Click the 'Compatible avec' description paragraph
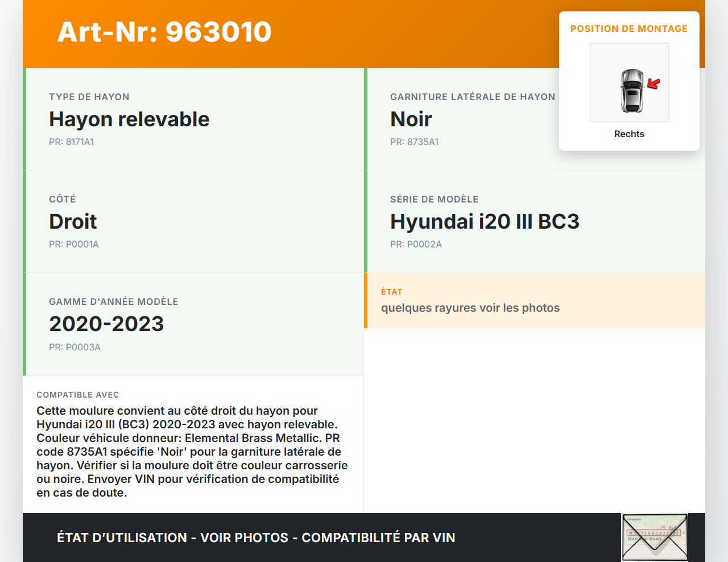The height and width of the screenshot is (562, 728). pyautogui.click(x=192, y=452)
